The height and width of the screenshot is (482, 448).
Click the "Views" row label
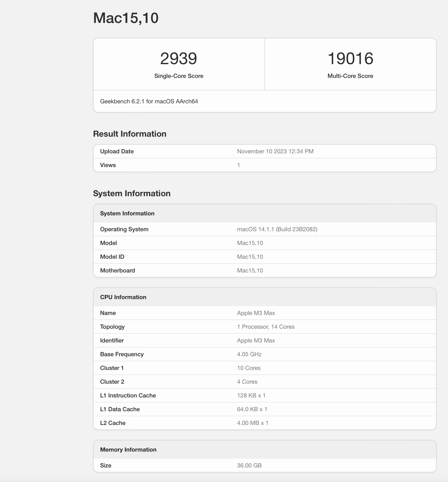[x=108, y=165]
